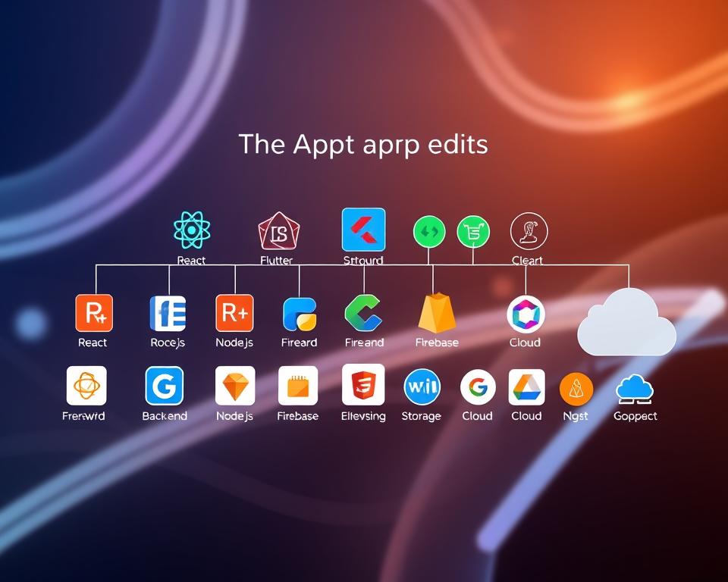
Task: Expand the large white cloud shape
Action: click(628, 322)
